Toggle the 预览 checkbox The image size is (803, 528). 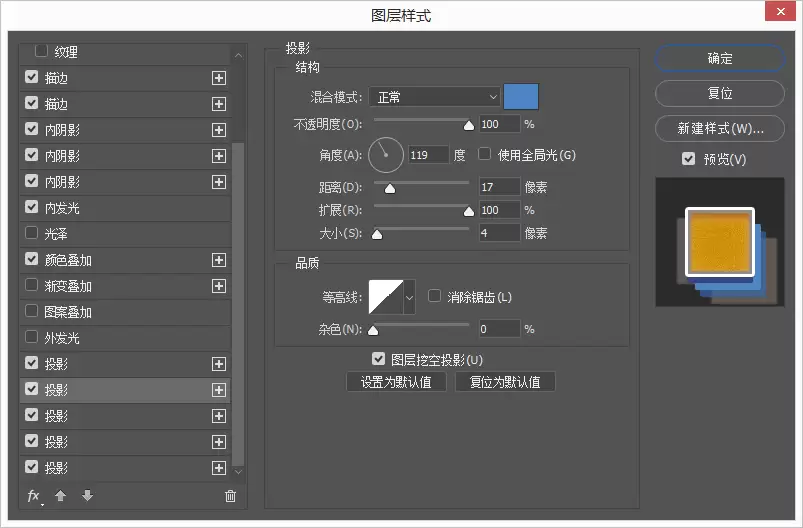tap(688, 158)
